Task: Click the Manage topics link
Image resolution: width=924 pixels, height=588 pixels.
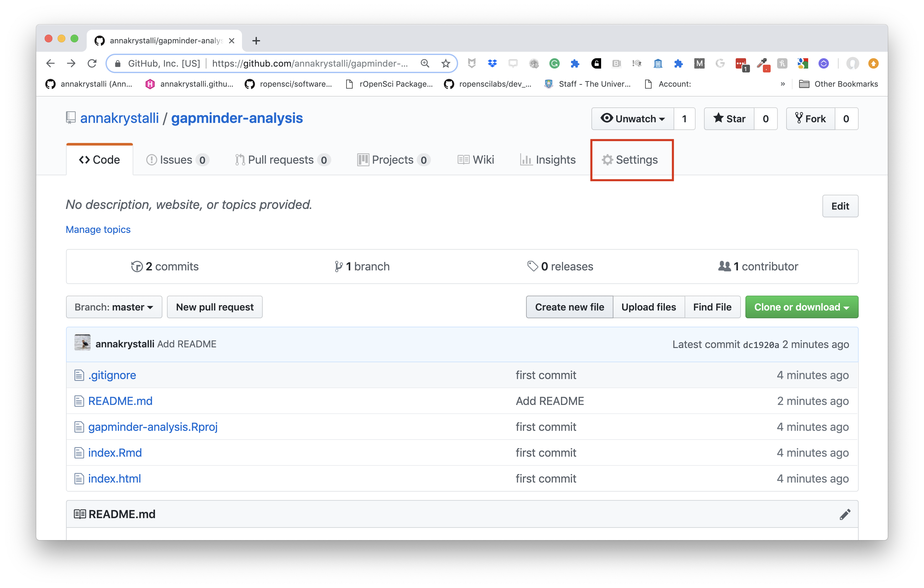Action: coord(98,229)
